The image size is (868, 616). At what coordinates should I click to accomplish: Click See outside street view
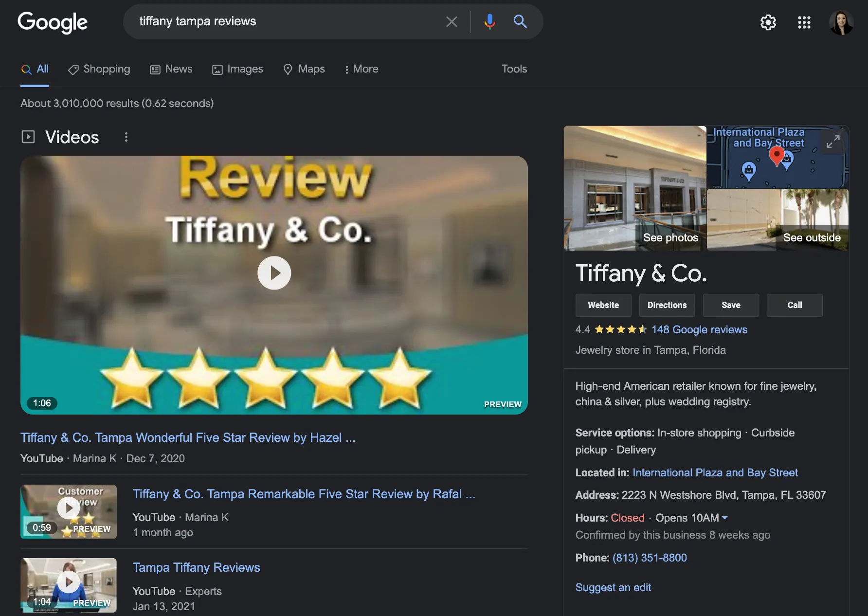812,237
